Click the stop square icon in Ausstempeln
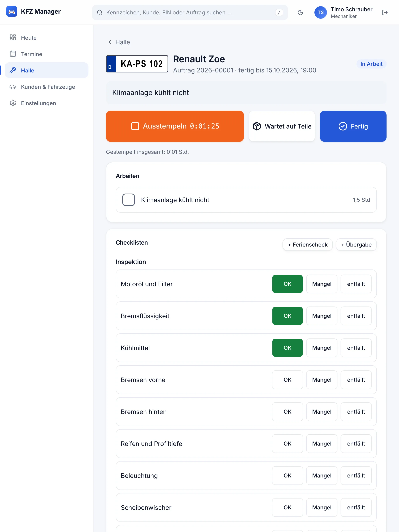Viewport: 399px width, 532px height. pos(135,126)
